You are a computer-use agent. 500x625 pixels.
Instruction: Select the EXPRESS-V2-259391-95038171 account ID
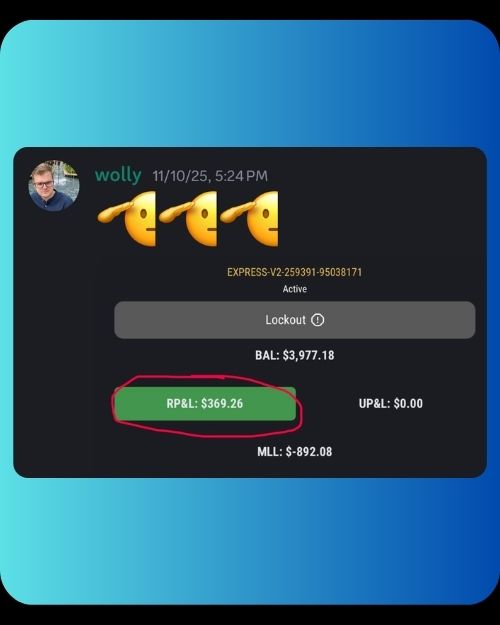tap(295, 272)
